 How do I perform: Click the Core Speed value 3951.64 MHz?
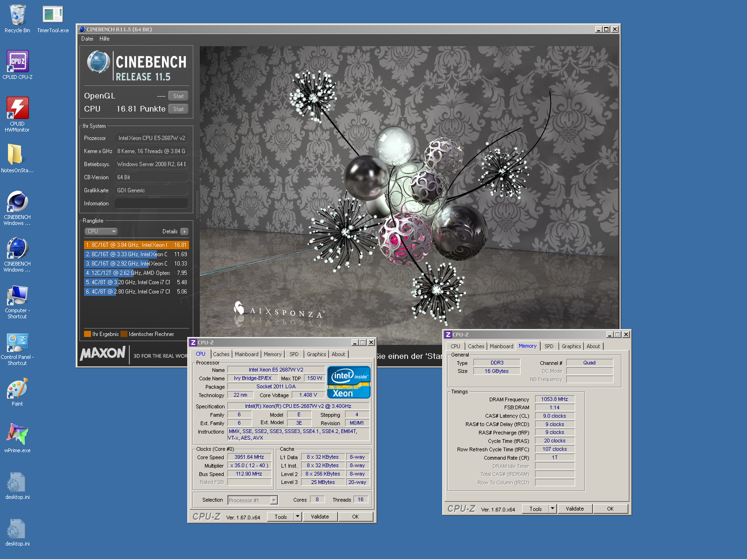point(249,457)
